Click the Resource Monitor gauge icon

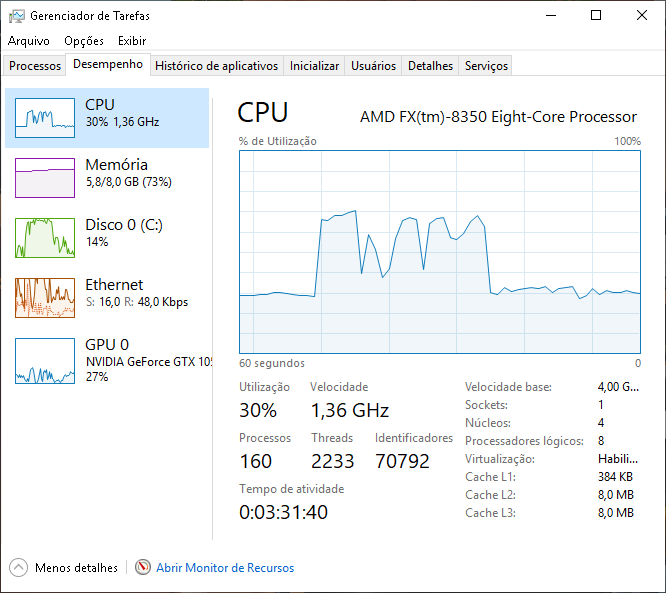point(143,567)
